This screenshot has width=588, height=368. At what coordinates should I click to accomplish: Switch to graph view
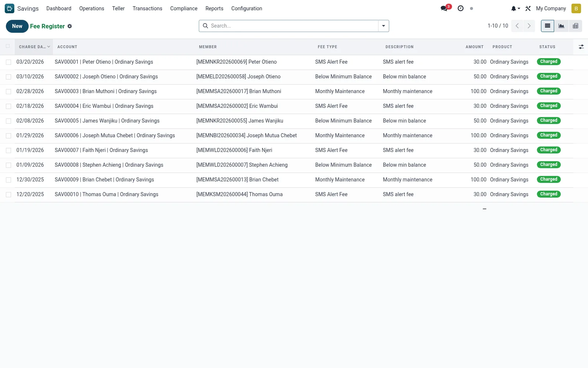click(x=562, y=26)
